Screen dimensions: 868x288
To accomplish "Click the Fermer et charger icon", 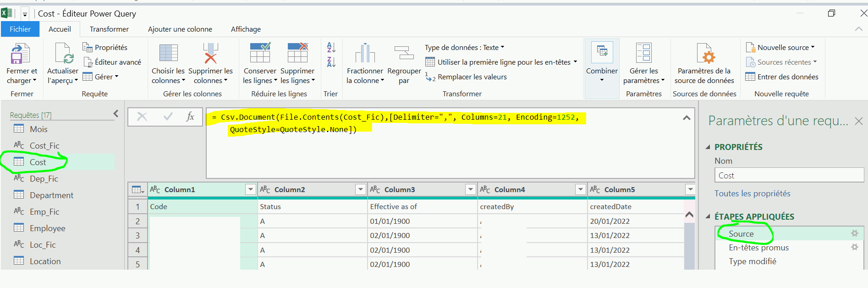I will coord(20,54).
